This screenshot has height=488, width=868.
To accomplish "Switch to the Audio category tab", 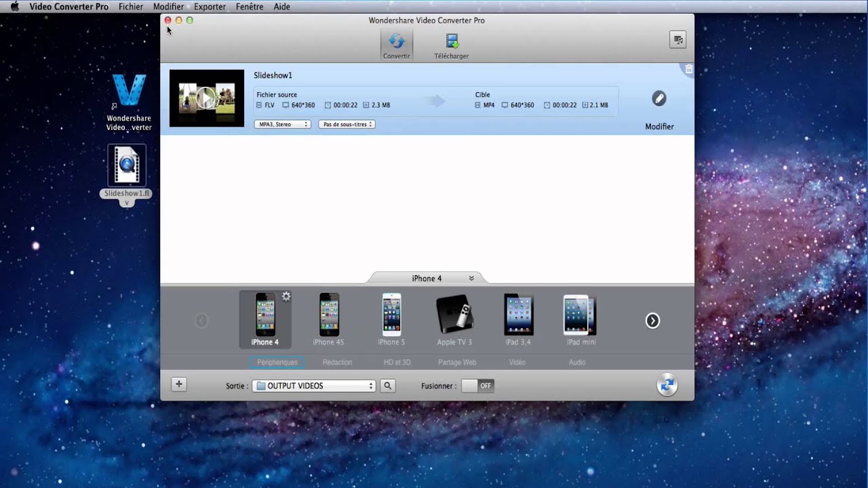I will [577, 362].
